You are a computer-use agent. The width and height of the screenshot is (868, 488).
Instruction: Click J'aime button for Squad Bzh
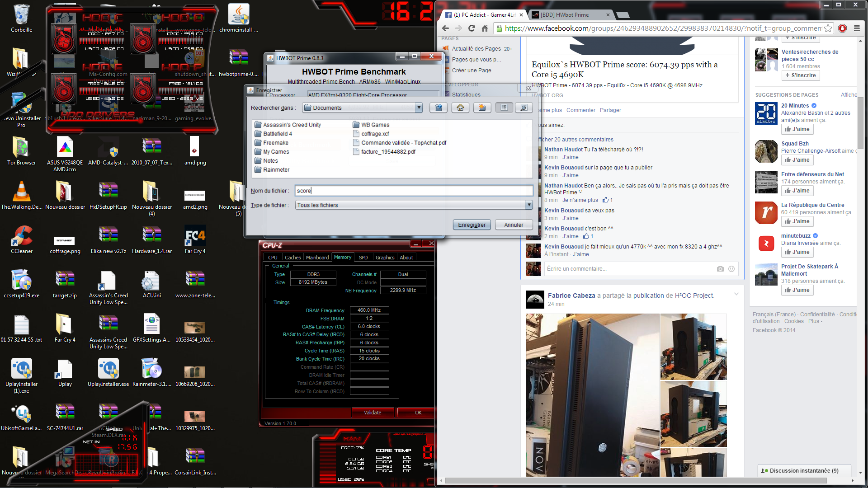tap(797, 160)
